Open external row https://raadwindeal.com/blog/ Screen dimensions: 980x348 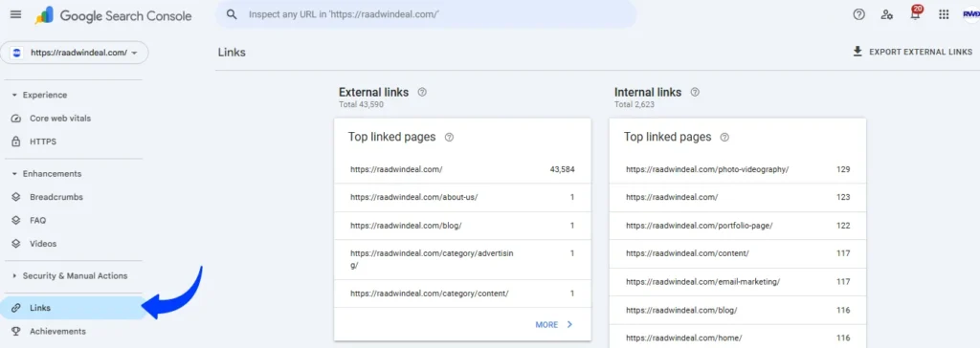tap(462, 225)
